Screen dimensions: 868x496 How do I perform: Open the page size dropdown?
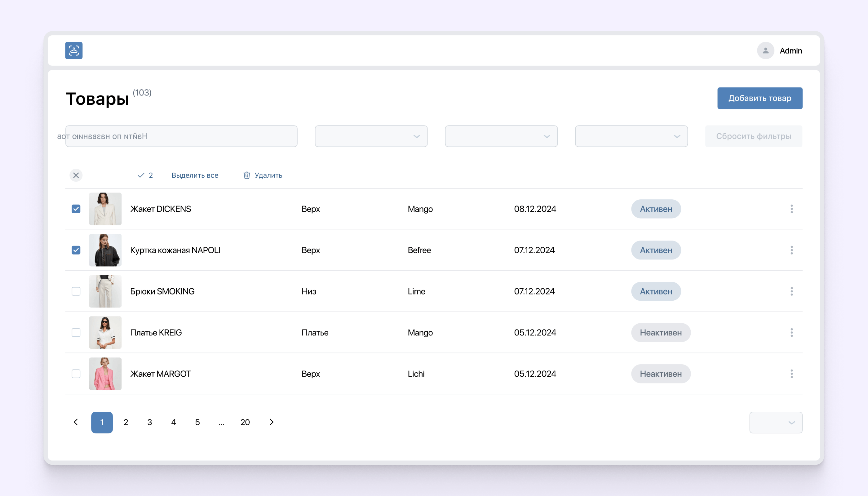[775, 423]
